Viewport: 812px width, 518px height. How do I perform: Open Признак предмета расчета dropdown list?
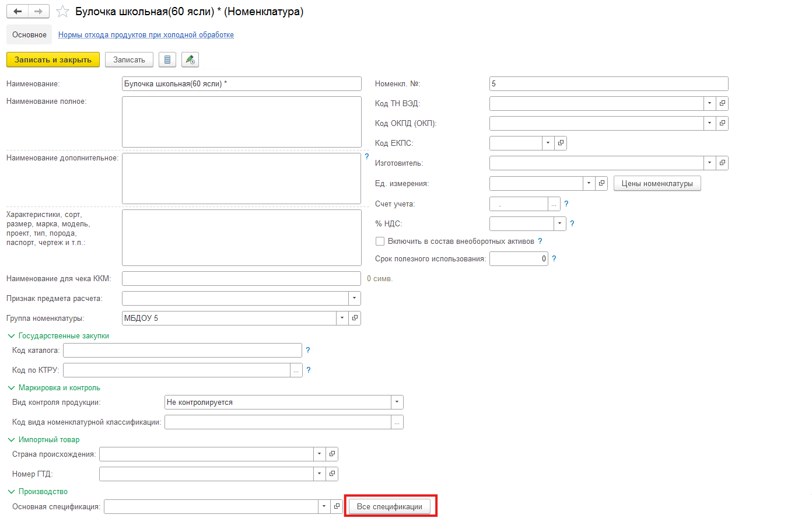tap(354, 298)
